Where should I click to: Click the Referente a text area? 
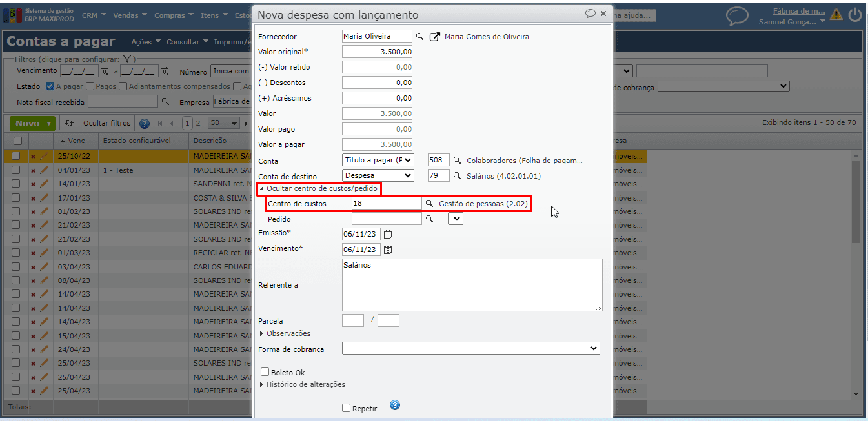472,285
